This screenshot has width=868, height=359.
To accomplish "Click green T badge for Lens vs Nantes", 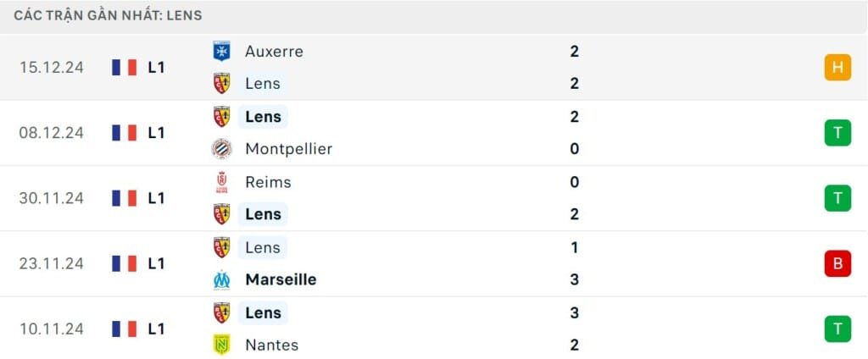I will tap(837, 329).
